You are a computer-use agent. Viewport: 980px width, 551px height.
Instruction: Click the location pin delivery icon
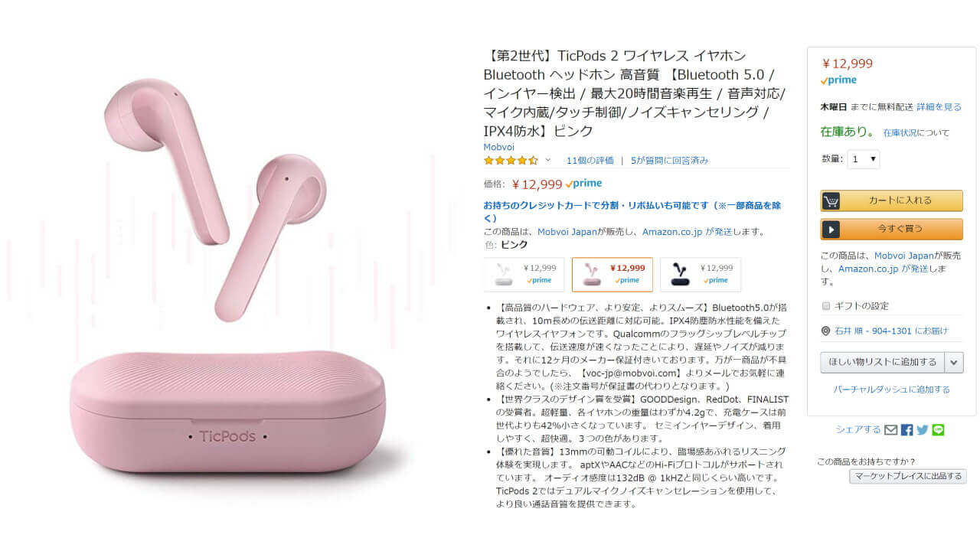tap(825, 331)
